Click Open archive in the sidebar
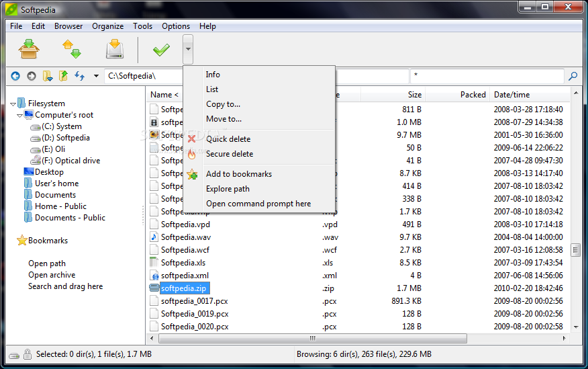Viewport: 588px width, 369px height. [52, 275]
